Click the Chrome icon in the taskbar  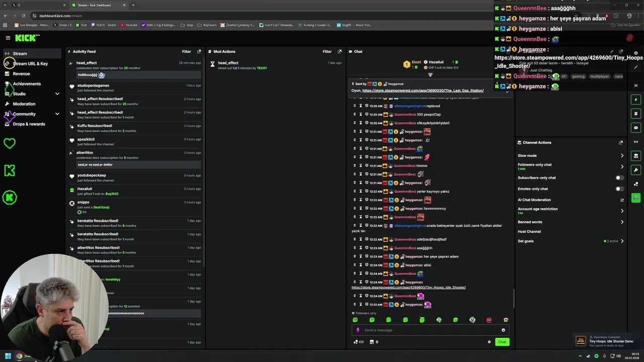pyautogui.click(x=19, y=356)
